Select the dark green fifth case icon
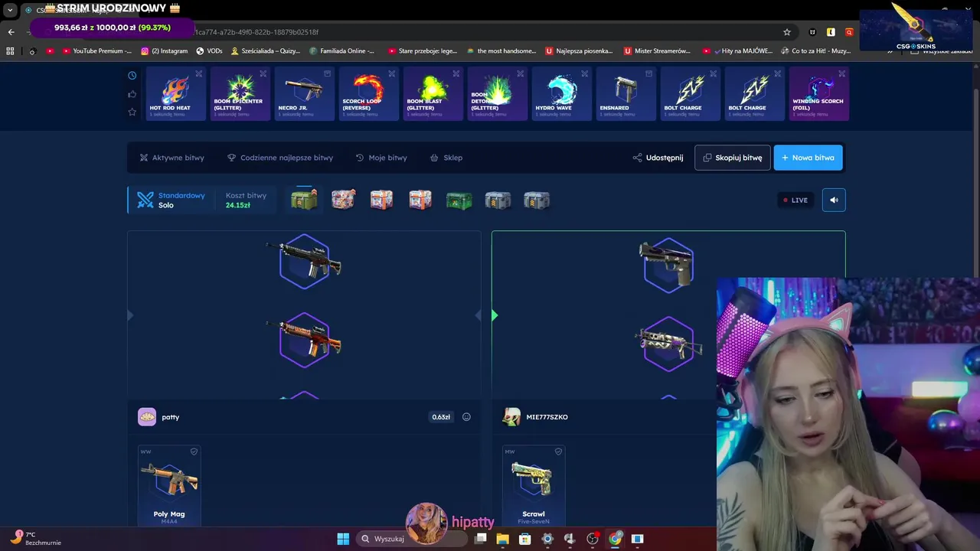Screen dimensions: 980x551 click(x=459, y=201)
